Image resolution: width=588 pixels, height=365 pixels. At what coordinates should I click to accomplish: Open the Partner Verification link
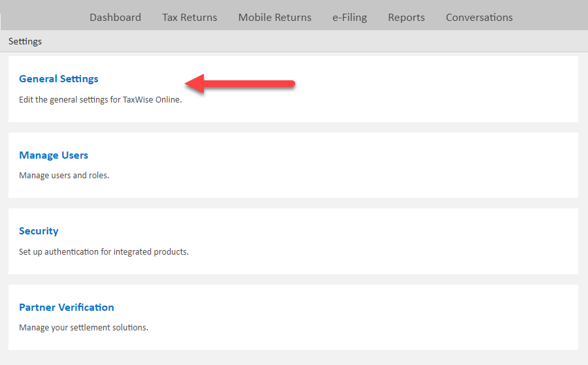pyautogui.click(x=67, y=308)
